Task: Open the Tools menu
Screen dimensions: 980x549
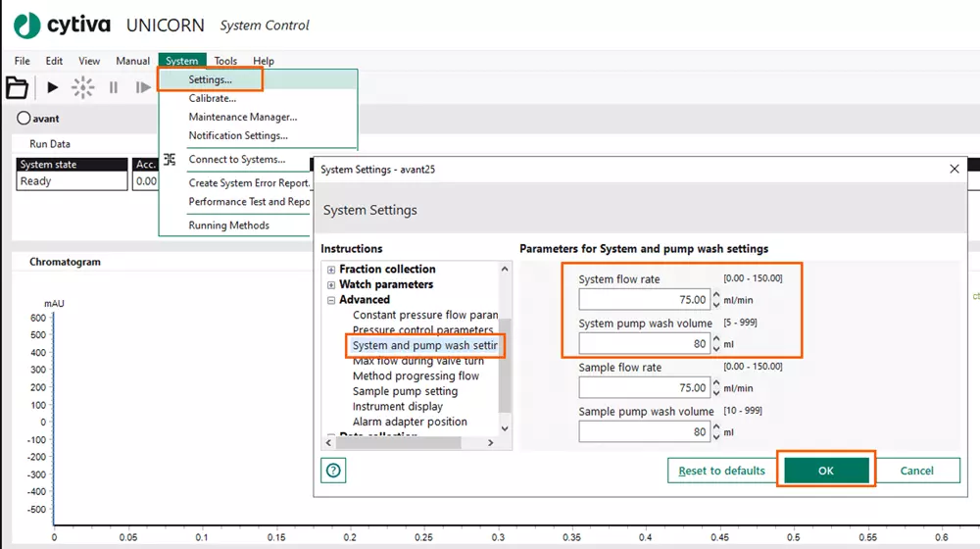Action: click(x=225, y=61)
